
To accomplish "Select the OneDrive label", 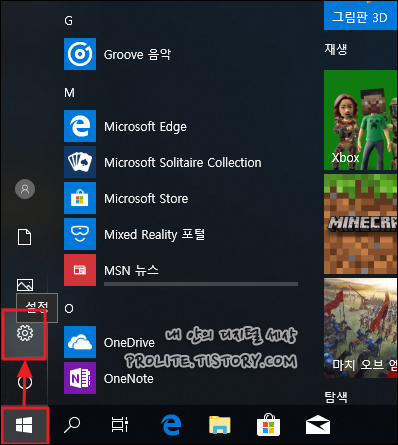I will (x=129, y=343).
